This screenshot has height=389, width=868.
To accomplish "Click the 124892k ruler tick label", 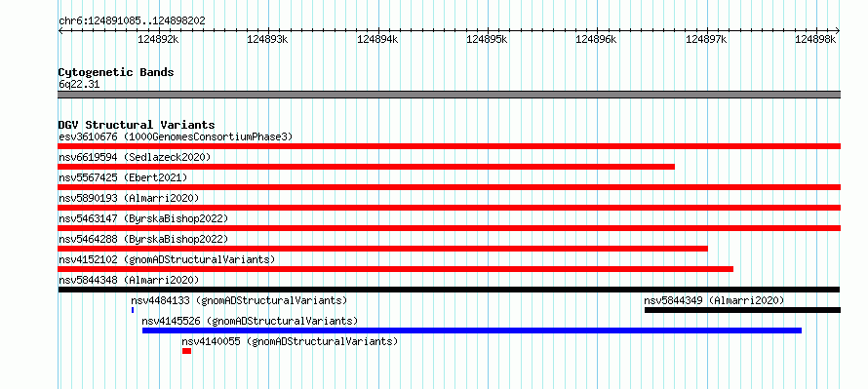I will [158, 40].
